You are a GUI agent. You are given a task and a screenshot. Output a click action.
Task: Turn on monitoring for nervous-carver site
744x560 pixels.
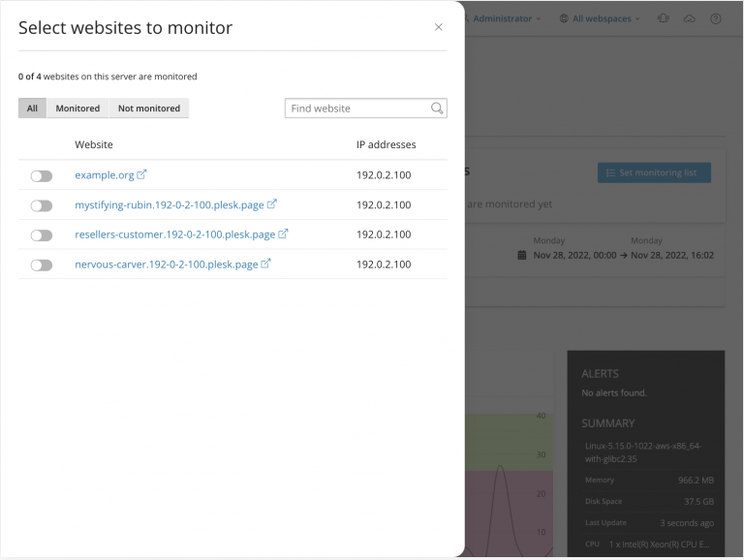[42, 264]
